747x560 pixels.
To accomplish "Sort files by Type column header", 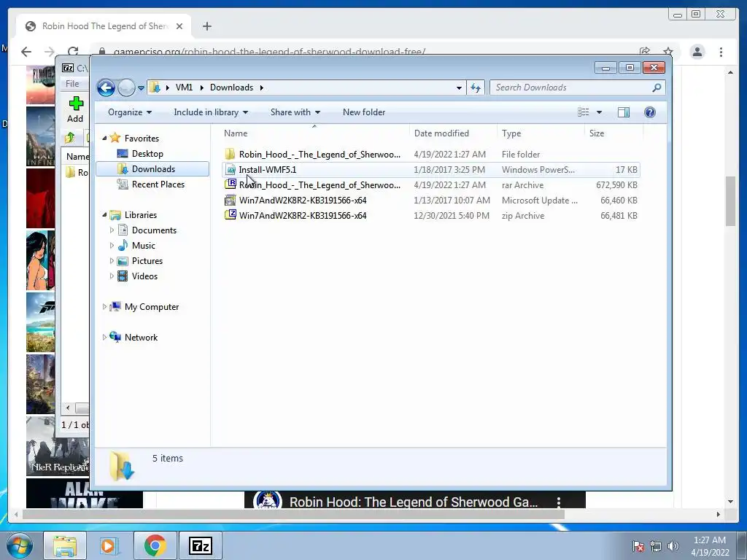I will [x=541, y=133].
